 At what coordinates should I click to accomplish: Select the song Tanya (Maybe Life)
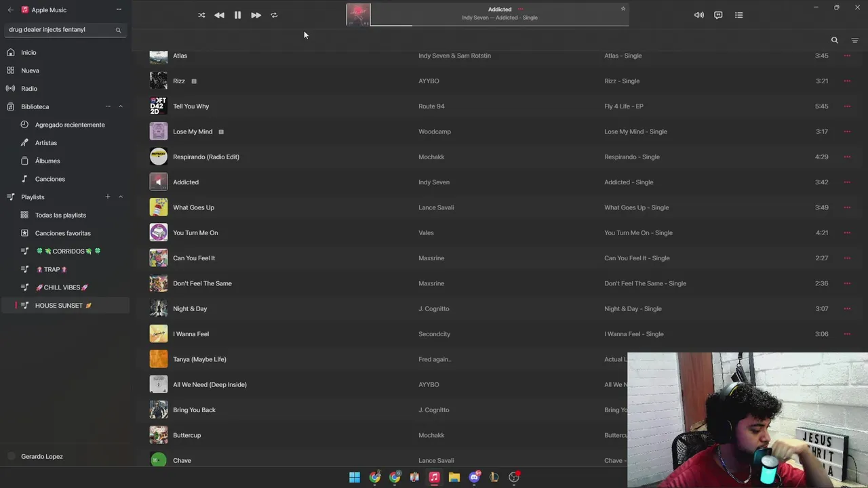tap(199, 359)
